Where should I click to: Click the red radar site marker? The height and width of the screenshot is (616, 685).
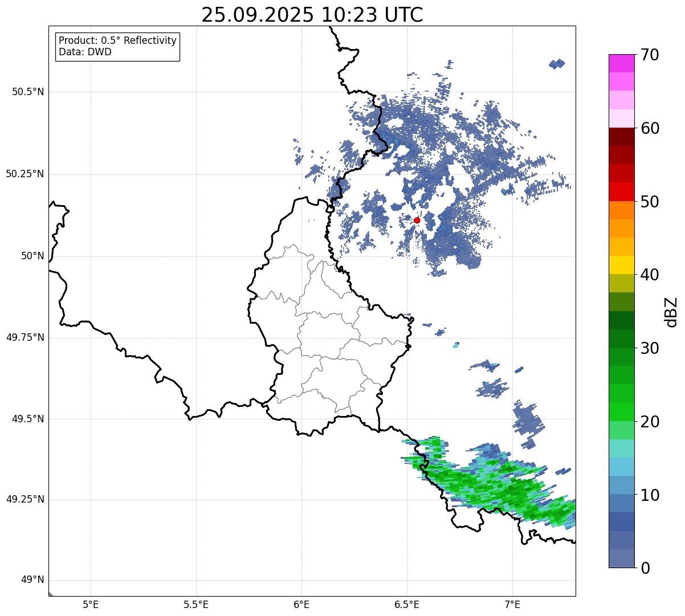pos(417,220)
